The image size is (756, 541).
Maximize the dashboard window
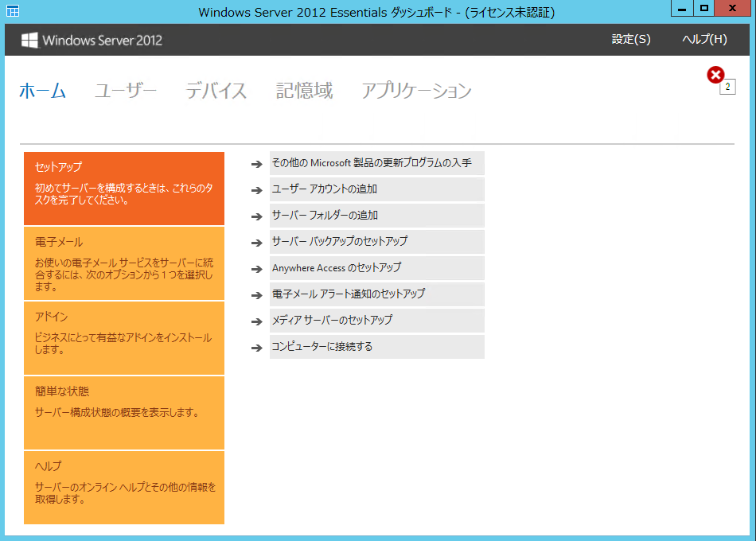704,8
